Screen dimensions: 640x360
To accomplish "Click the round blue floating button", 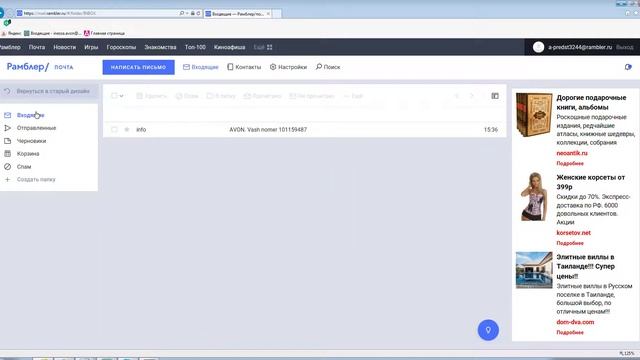I will (488, 330).
